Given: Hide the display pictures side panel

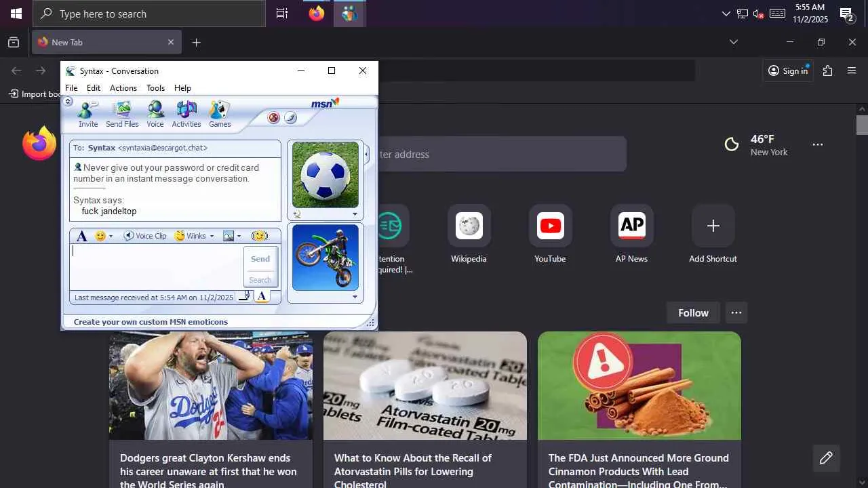Looking at the screenshot, I should (x=367, y=155).
